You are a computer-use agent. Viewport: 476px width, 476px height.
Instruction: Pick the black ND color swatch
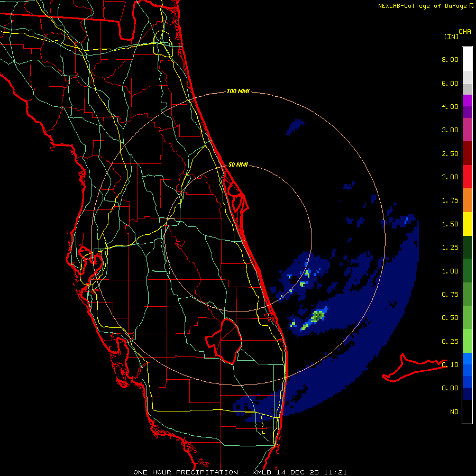tap(467, 411)
